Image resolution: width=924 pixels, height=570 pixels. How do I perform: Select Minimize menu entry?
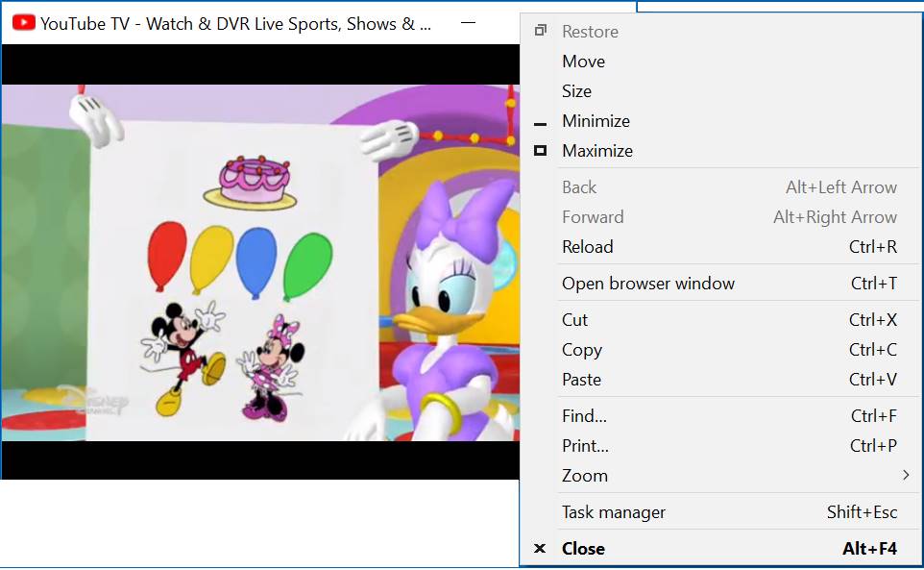(x=721, y=121)
